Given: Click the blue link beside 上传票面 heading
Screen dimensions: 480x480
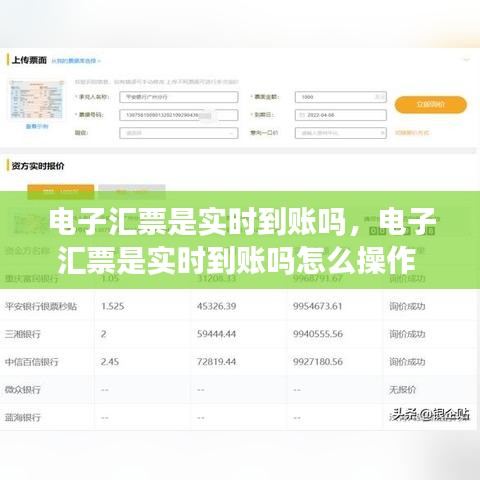Looking at the screenshot, I should tap(76, 61).
